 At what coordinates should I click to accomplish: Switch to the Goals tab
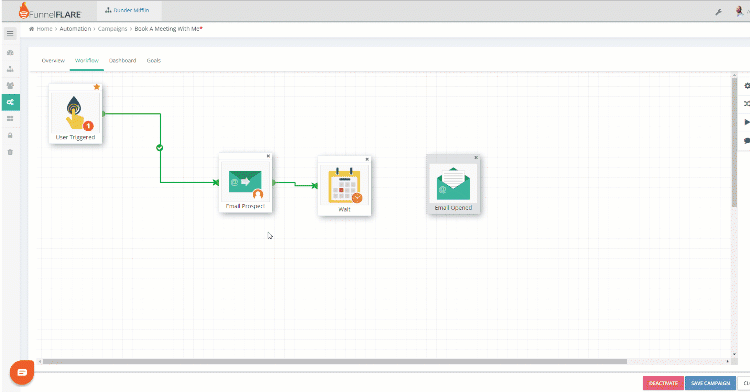pyautogui.click(x=154, y=61)
